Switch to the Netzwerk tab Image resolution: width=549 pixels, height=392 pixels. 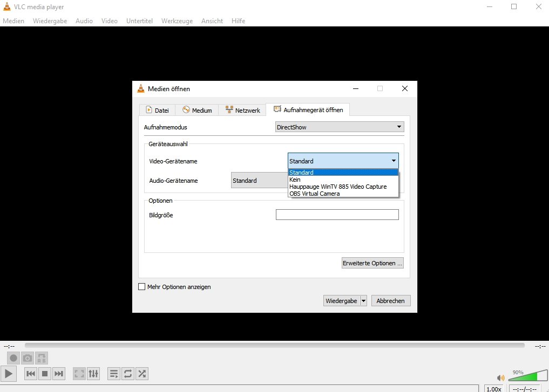242,110
